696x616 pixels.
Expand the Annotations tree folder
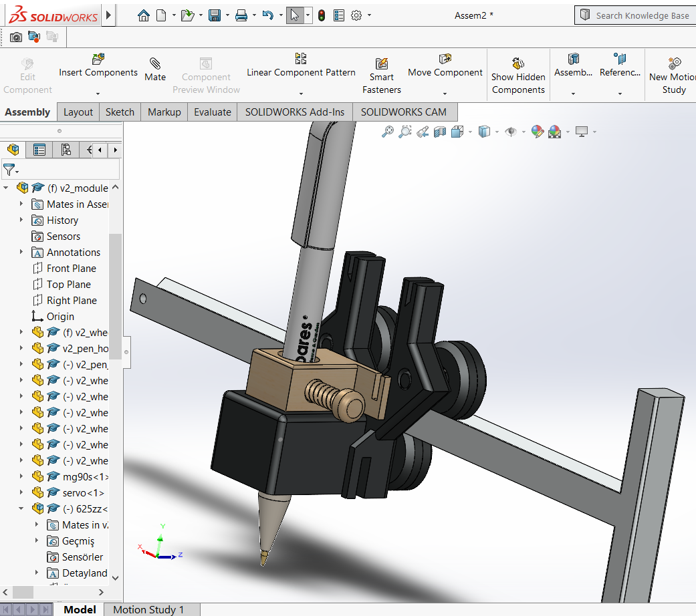pyautogui.click(x=21, y=252)
